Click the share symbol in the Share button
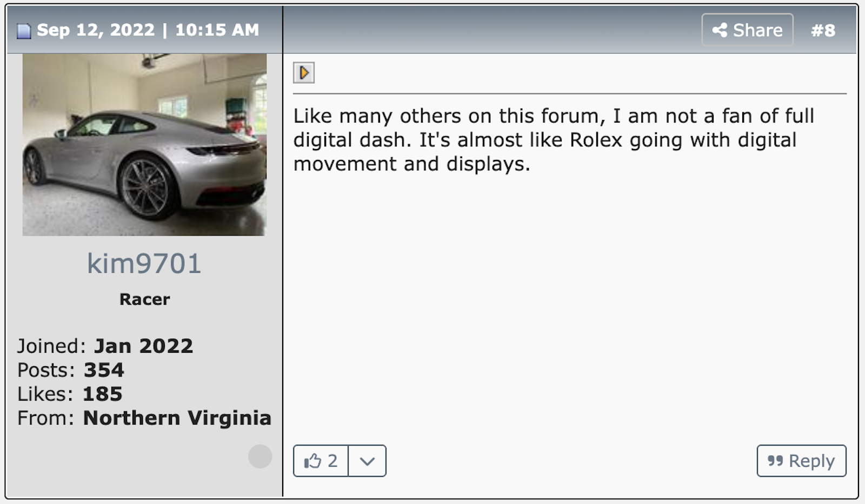 click(x=720, y=30)
